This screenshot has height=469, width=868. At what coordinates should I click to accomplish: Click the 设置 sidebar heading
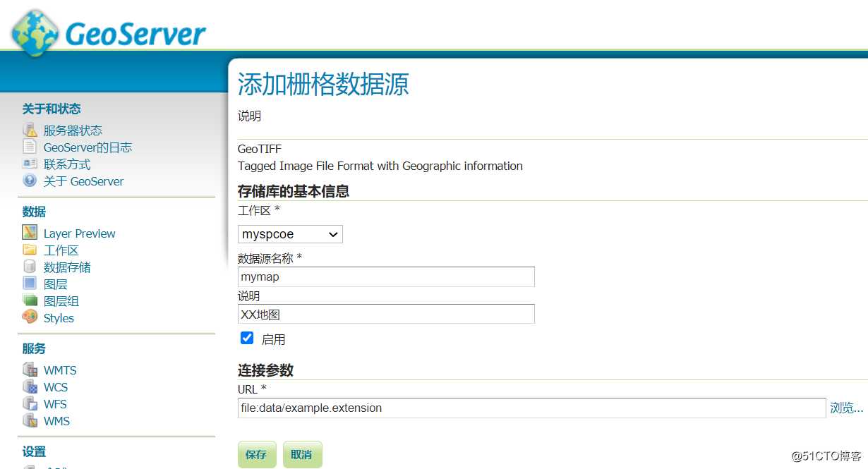click(x=34, y=451)
